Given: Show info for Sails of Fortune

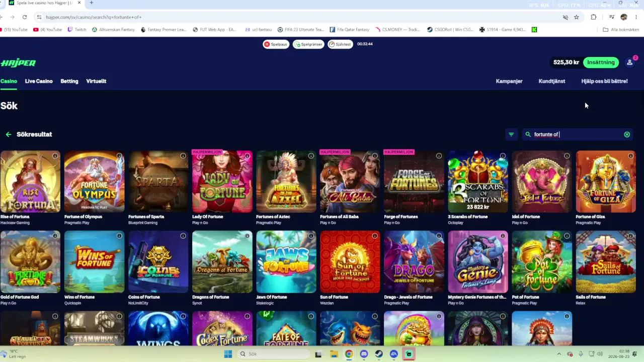Looking at the screenshot, I should click(630, 236).
